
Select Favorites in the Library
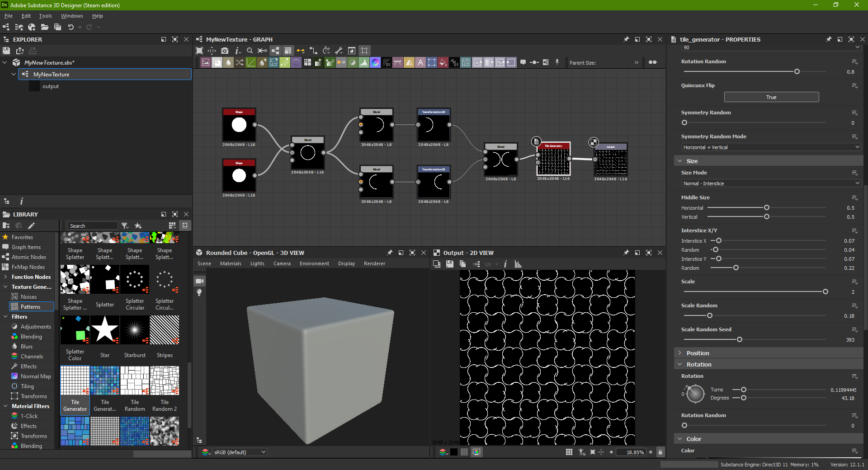click(x=22, y=237)
